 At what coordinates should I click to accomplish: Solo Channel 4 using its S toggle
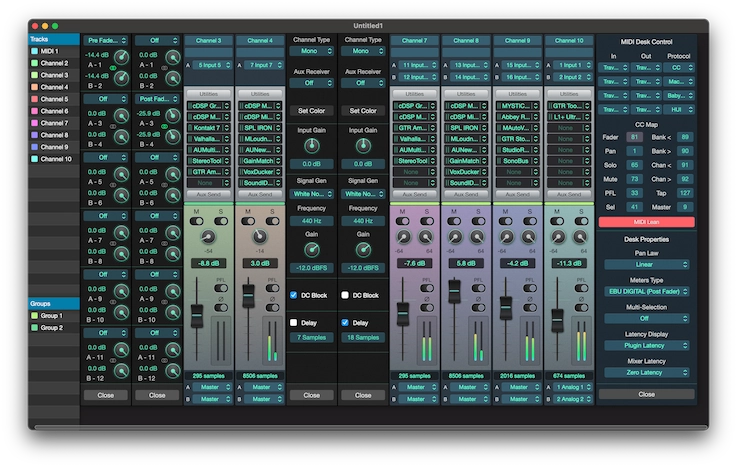click(x=271, y=221)
